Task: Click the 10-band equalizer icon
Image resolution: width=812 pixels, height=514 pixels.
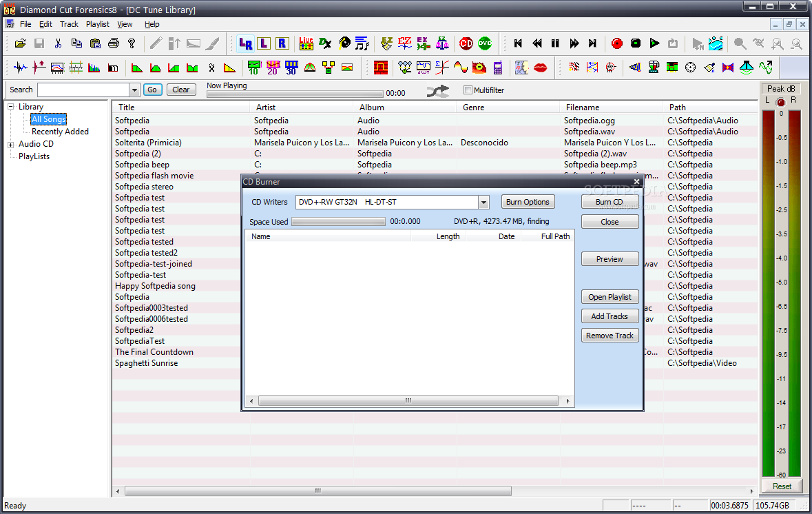Action: pos(253,68)
